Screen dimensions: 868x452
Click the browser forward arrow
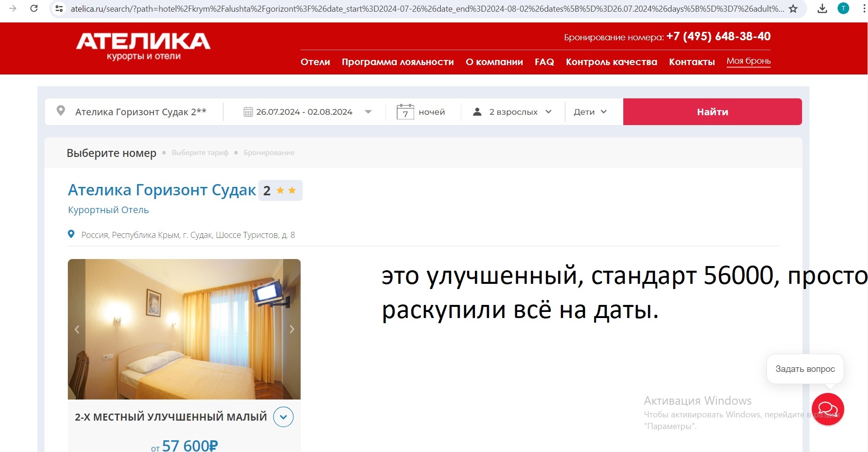click(13, 8)
